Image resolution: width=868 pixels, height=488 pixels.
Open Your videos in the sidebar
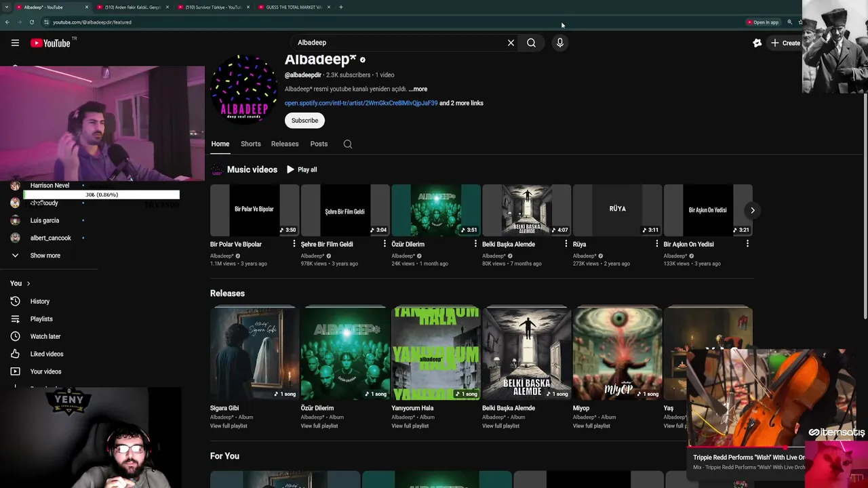click(45, 371)
